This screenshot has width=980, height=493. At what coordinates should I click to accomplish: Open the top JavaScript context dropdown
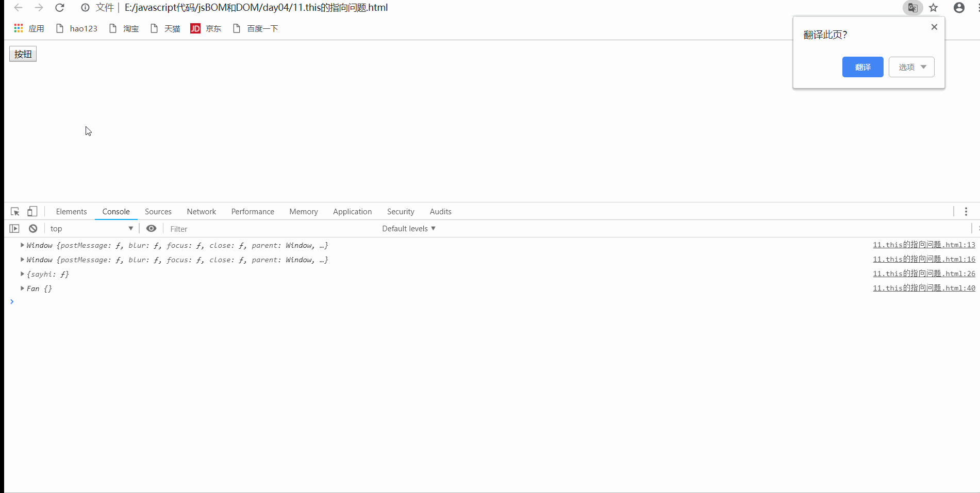(x=91, y=229)
